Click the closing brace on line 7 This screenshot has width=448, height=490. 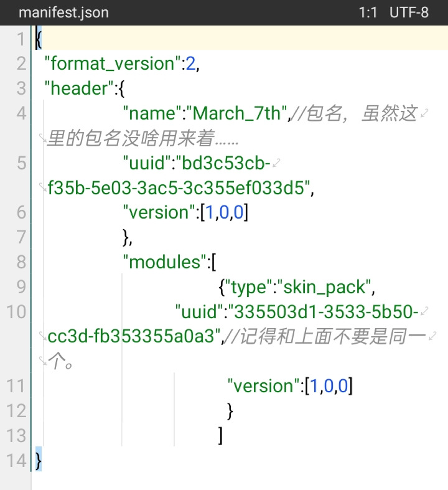coord(126,237)
